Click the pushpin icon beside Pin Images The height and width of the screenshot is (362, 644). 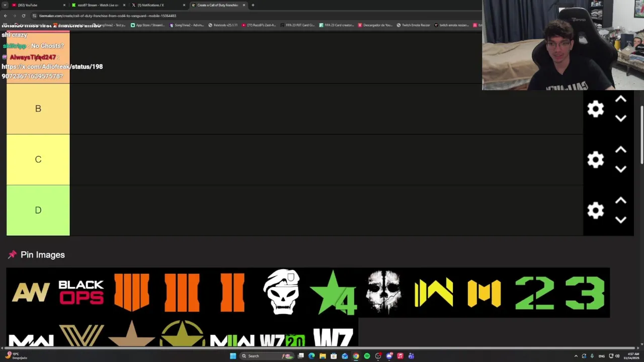(12, 255)
